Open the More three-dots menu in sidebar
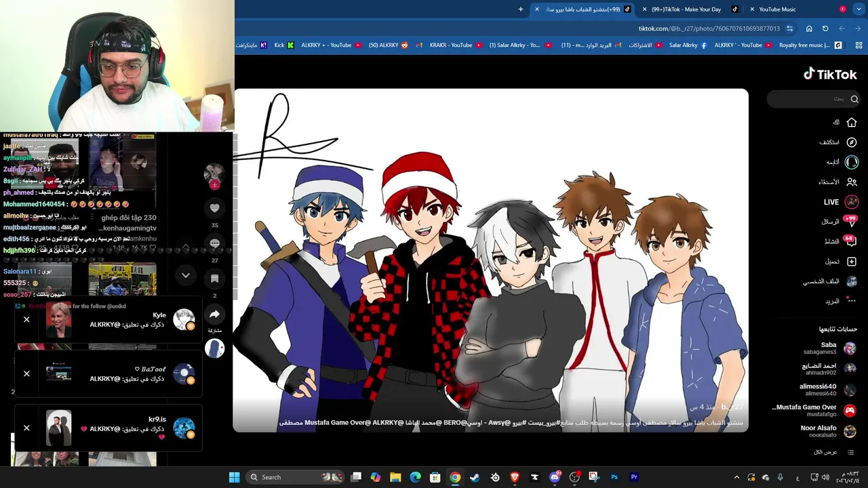This screenshot has height=488, width=868. tap(851, 301)
